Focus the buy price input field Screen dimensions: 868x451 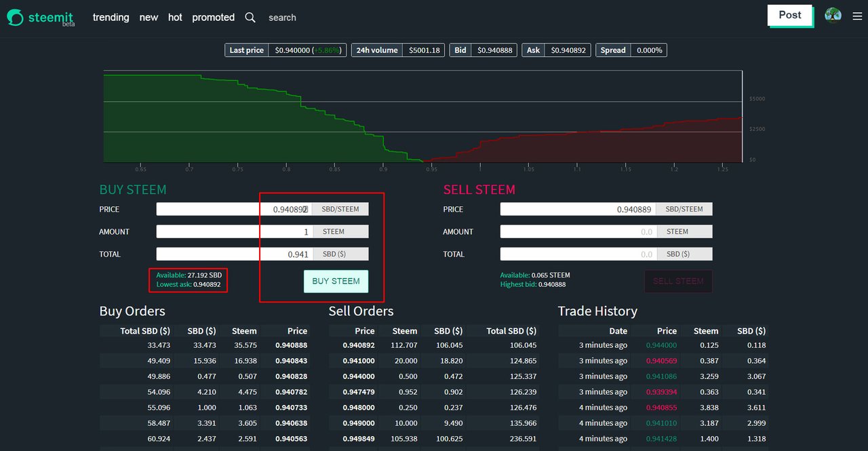234,209
